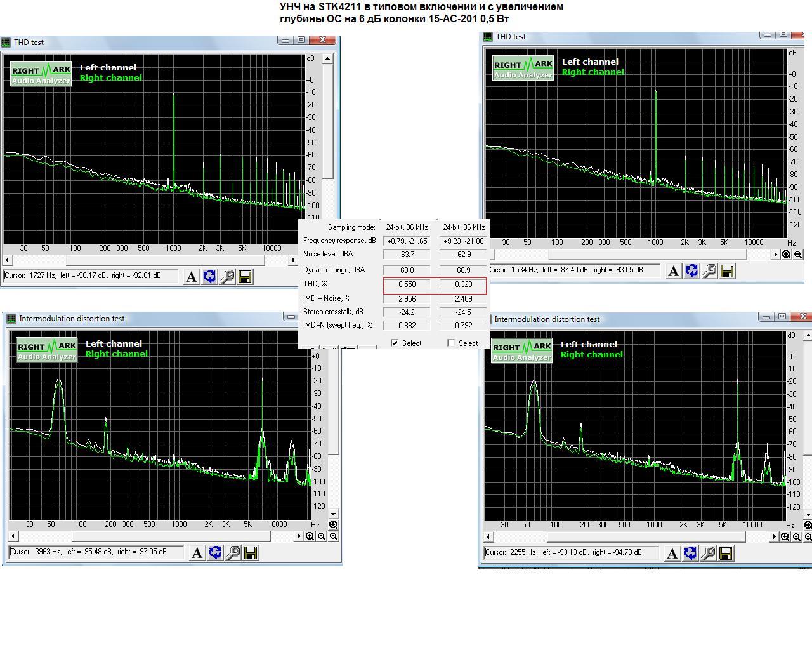The width and height of the screenshot is (812, 650).
Task: Zoom in horizontally in right THD test window
Action: coord(787,255)
